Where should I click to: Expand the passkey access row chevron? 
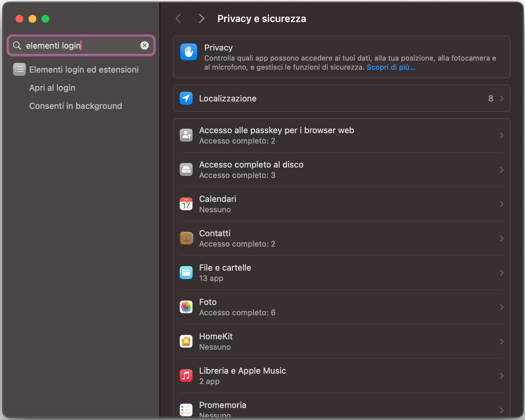(x=502, y=135)
